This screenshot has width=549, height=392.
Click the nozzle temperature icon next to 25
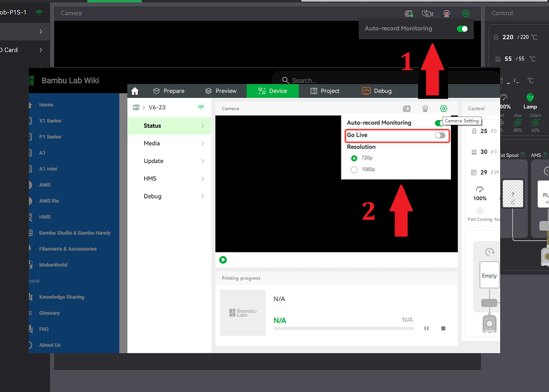pyautogui.click(x=474, y=131)
